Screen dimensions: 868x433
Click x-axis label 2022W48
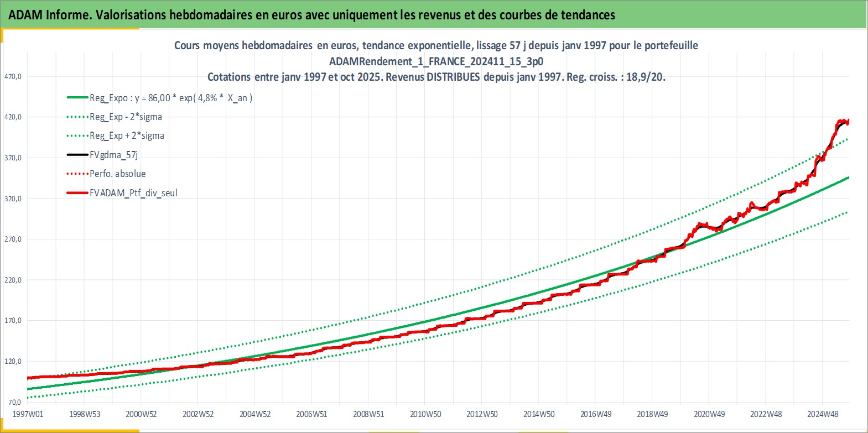pos(766,414)
